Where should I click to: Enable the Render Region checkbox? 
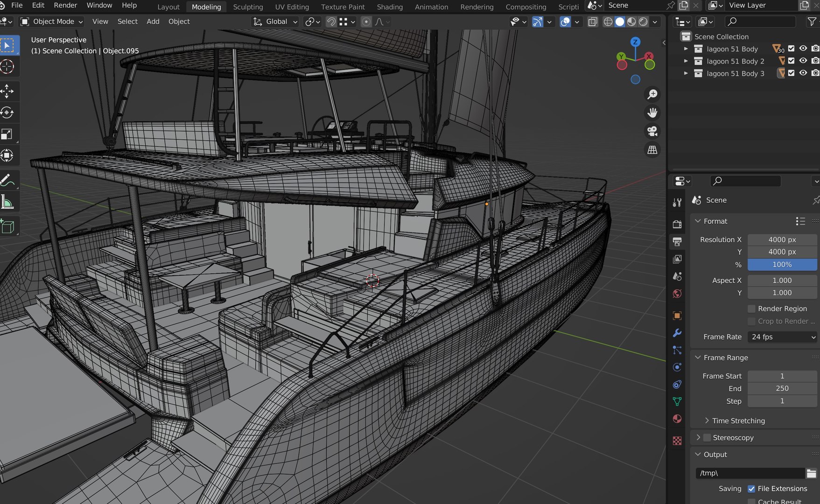tap(751, 308)
